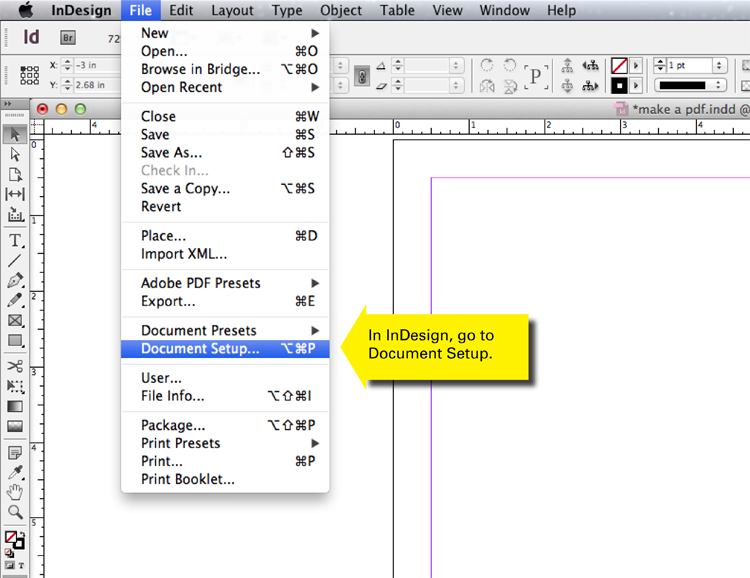Image resolution: width=750 pixels, height=578 pixels.
Task: Select the Pen tool
Action: pyautogui.click(x=15, y=280)
